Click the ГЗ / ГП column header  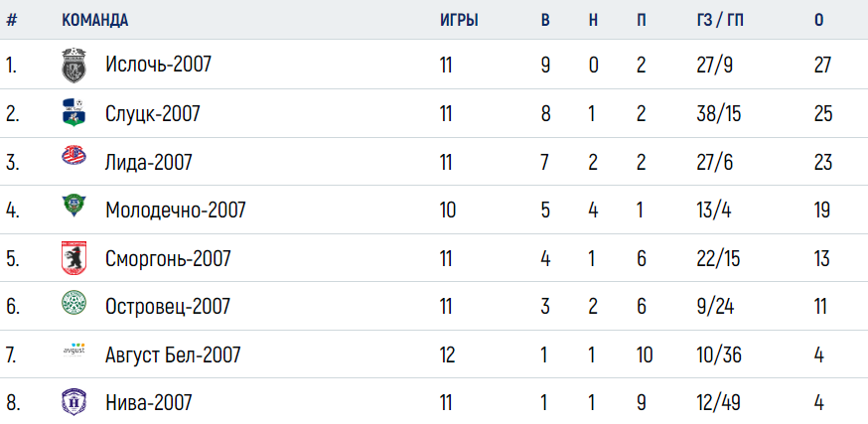click(x=720, y=21)
